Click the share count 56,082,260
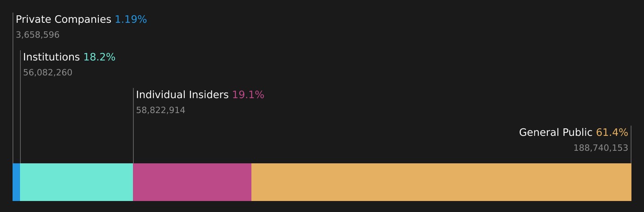 click(x=47, y=72)
